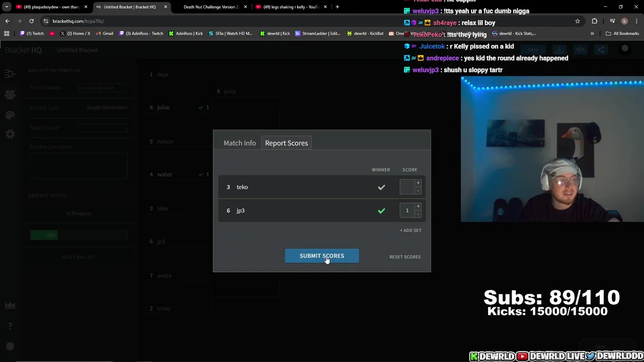This screenshot has width=644, height=362.
Task: Increase teko's score with the plus button
Action: 418,183
